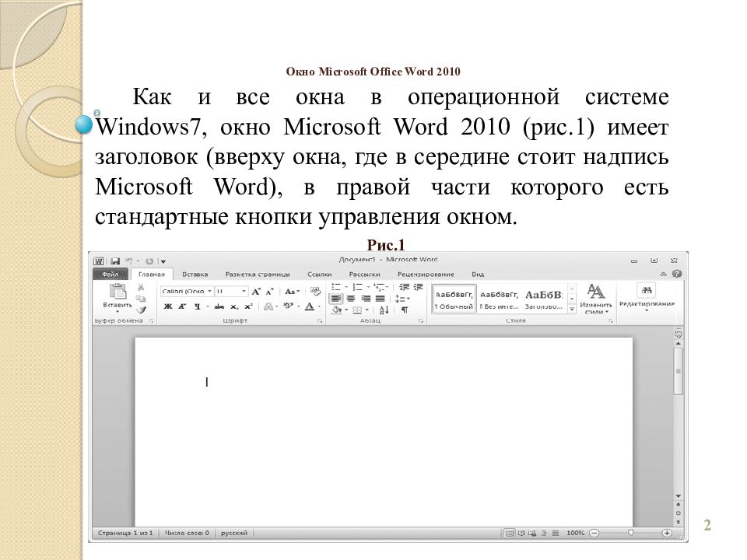Toggle Underline (Ч) formatting
The height and width of the screenshot is (560, 747).
(x=197, y=306)
